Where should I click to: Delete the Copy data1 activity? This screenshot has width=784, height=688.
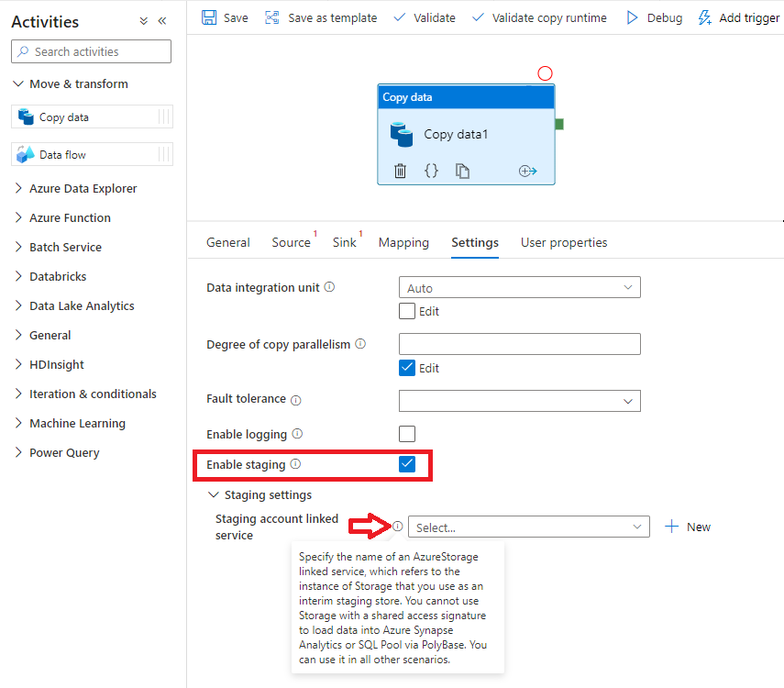click(402, 171)
